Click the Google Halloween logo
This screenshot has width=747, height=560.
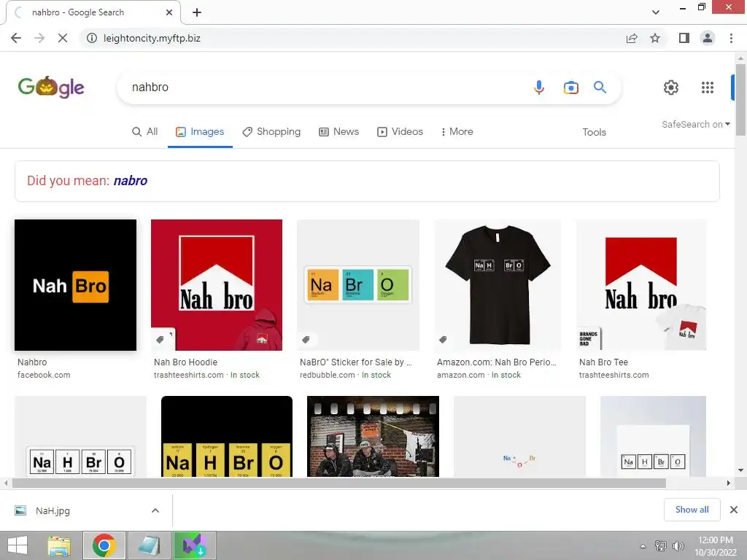pos(51,87)
